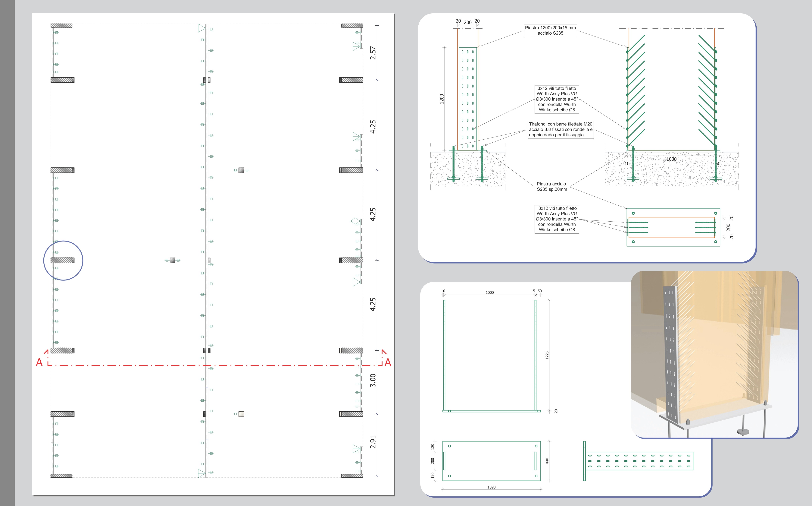Click the 2.57 dimension on floor plan
812x506 pixels.
pos(373,53)
